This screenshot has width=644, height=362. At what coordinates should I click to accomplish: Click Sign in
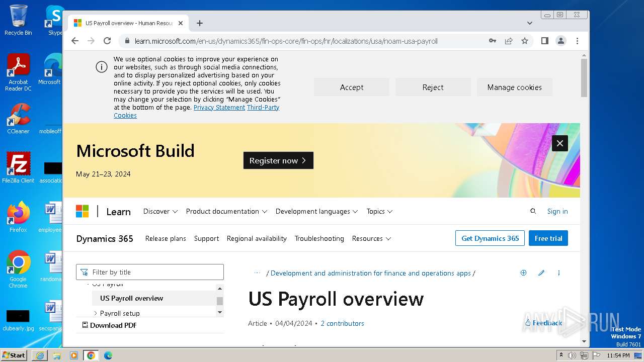(x=557, y=212)
